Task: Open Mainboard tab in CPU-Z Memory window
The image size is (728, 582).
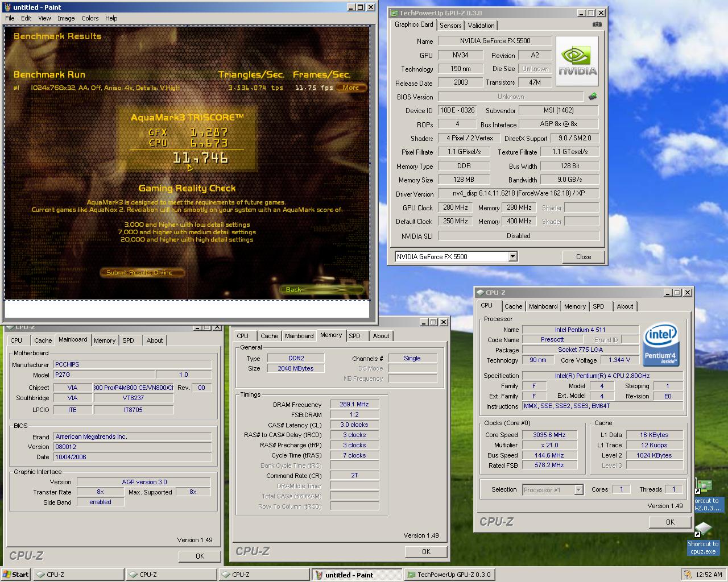Action: [299, 336]
